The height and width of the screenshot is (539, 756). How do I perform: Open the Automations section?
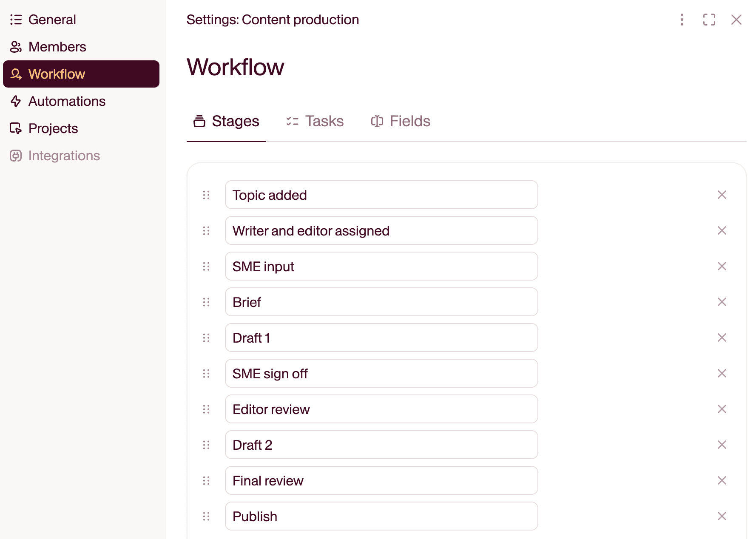(x=67, y=101)
